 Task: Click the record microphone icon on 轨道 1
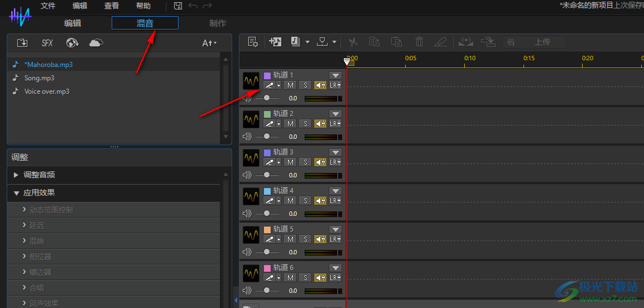point(270,85)
